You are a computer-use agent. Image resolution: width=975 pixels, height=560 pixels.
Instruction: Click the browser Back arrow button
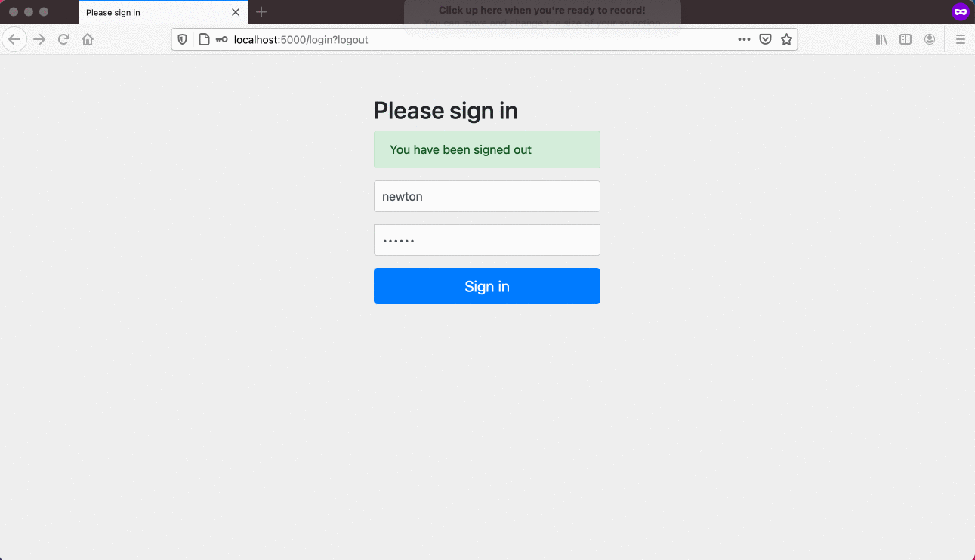click(x=14, y=39)
